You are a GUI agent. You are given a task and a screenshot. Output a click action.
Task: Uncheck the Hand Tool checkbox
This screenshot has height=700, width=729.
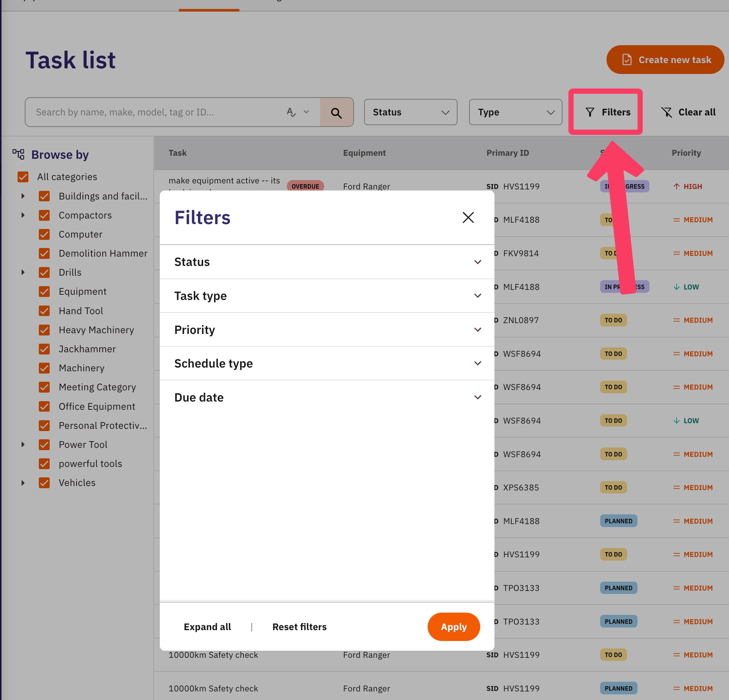[44, 311]
